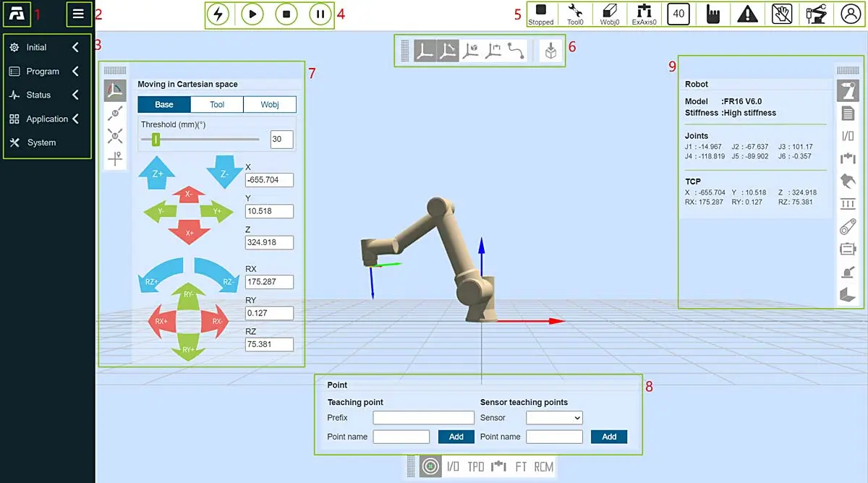868x483 pixels.
Task: Toggle the drag teaching hand icon
Action: 781,14
